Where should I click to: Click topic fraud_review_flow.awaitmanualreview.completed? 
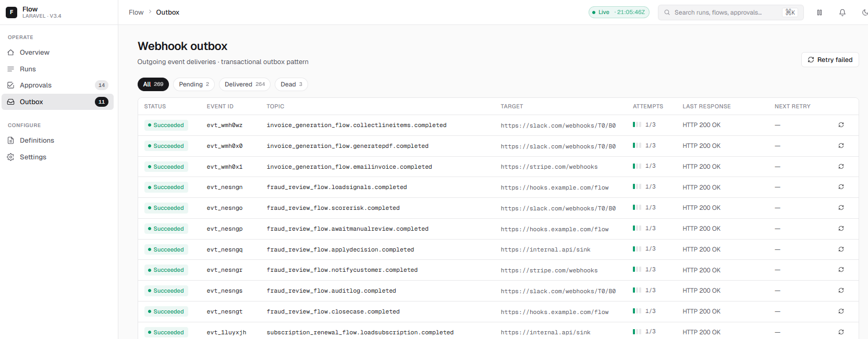tap(348, 229)
